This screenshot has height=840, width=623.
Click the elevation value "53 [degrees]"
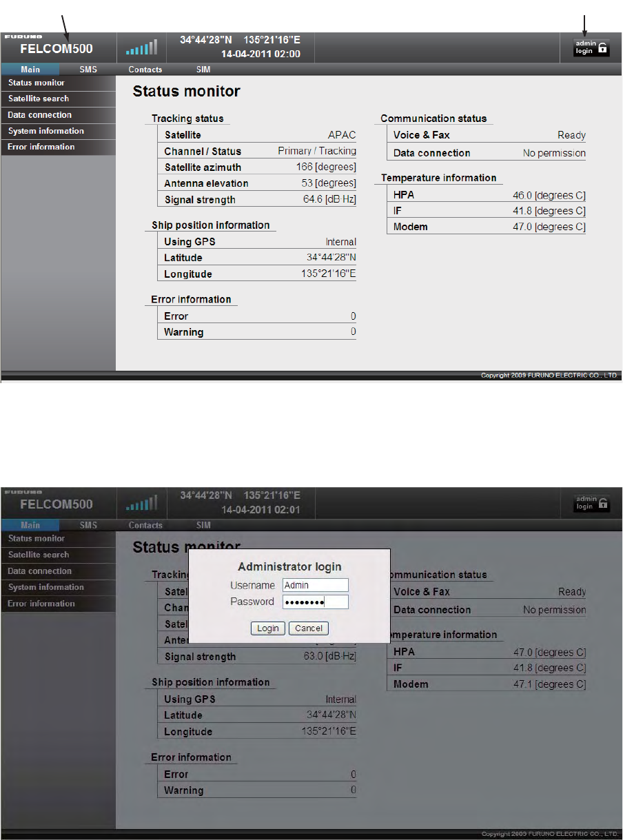point(329,183)
